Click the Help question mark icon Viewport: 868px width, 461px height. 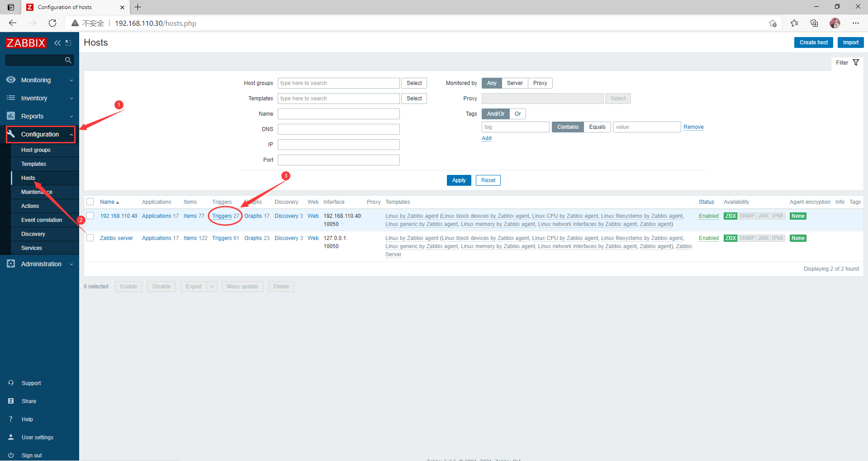point(11,419)
